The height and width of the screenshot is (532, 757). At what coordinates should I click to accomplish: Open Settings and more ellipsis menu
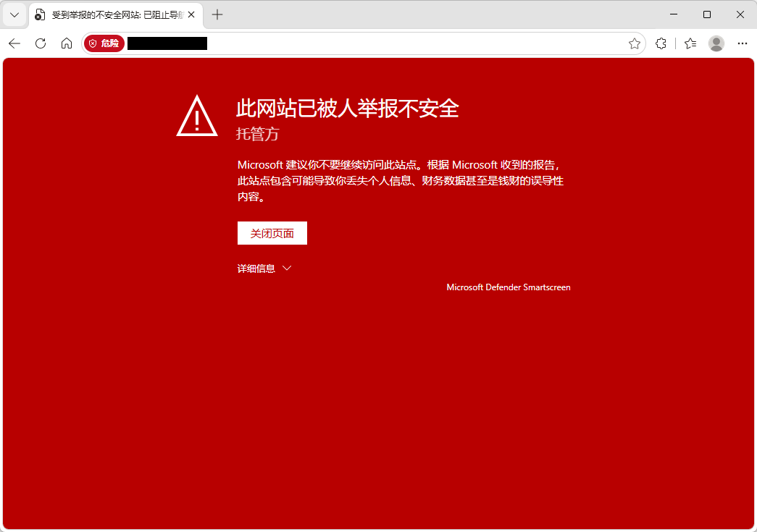(743, 43)
